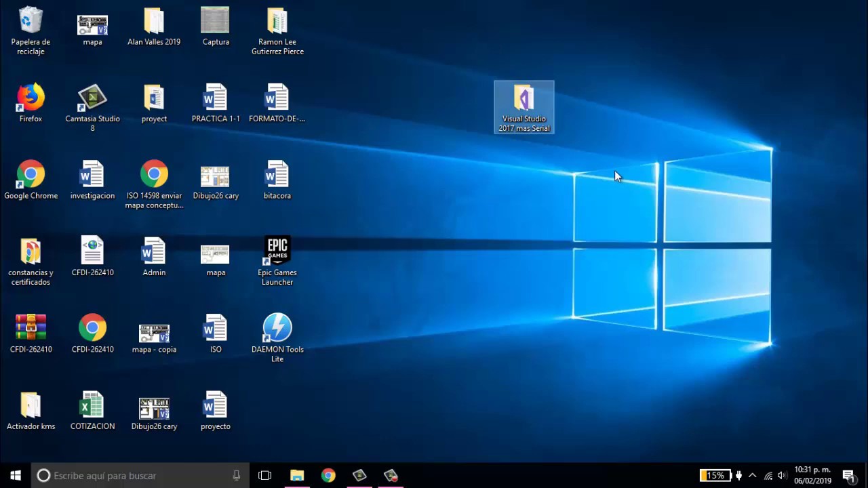Activate the search microphone icon
The image size is (868, 488).
tap(237, 475)
